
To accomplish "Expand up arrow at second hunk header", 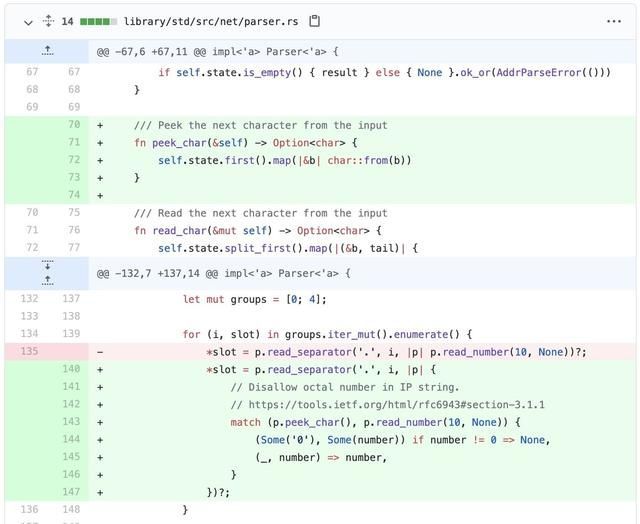I will pos(47,280).
